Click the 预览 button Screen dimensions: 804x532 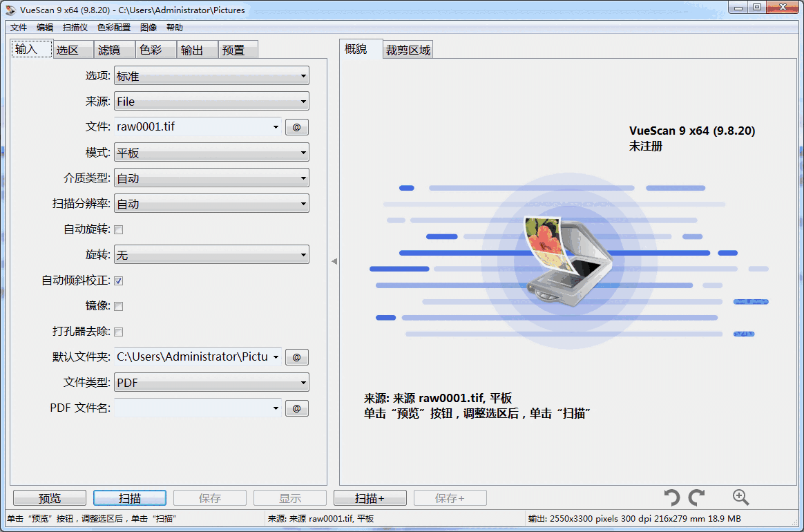pyautogui.click(x=49, y=497)
